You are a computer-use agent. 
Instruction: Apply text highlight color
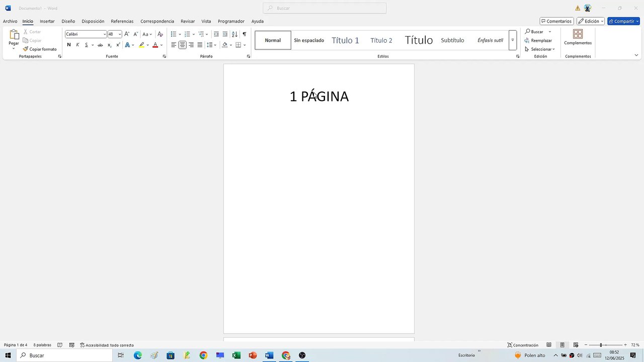coord(142,45)
